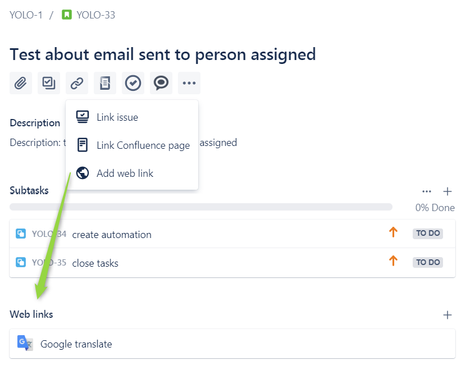Open the Subtasks three-dot options menu
The height and width of the screenshot is (366, 461).
(427, 191)
